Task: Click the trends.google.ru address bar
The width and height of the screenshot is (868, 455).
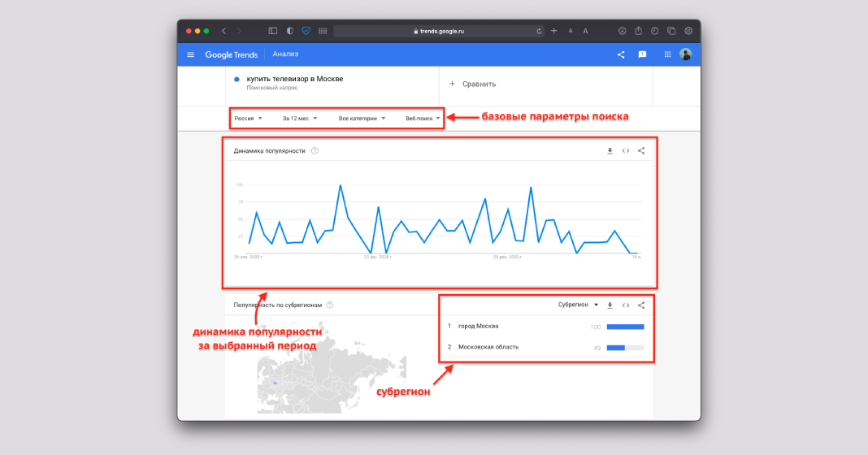Action: coord(439,31)
